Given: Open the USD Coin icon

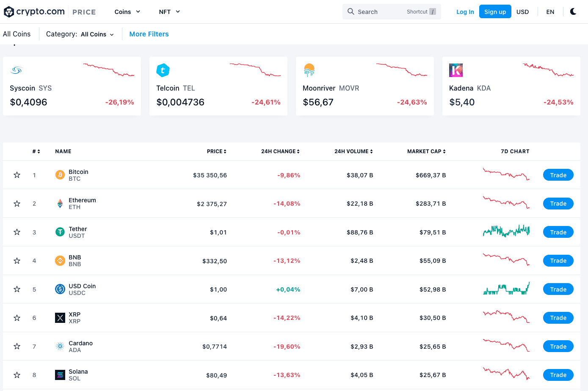Looking at the screenshot, I should click(x=60, y=289).
